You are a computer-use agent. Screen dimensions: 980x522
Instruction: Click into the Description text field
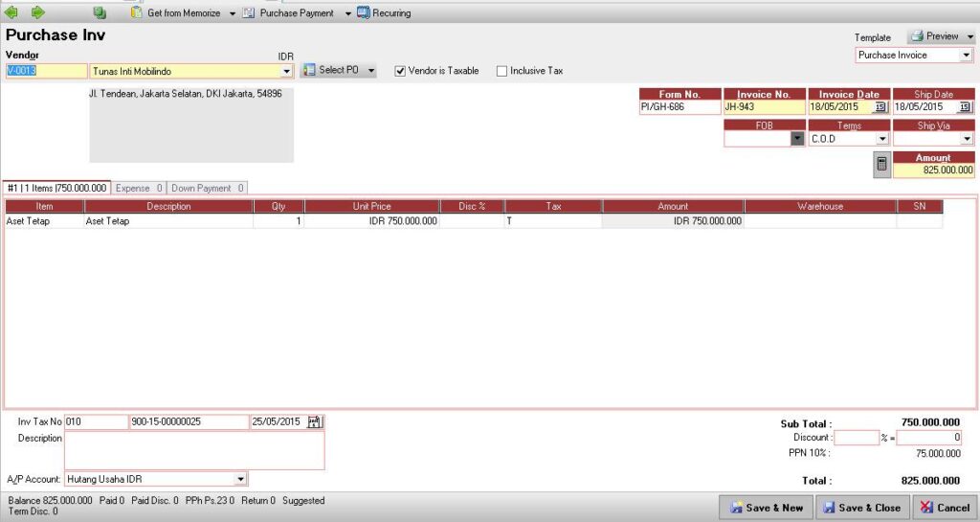tap(193, 450)
